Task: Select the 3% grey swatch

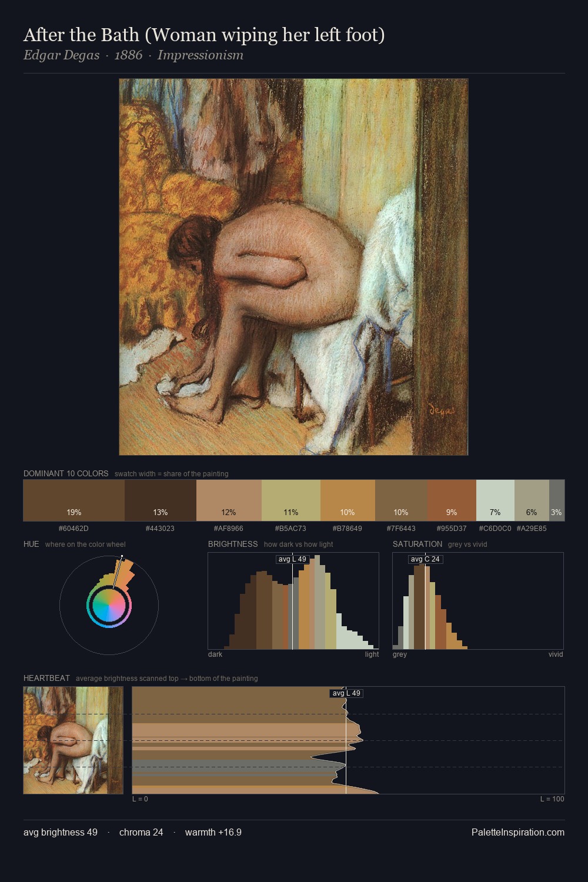Action: [557, 500]
